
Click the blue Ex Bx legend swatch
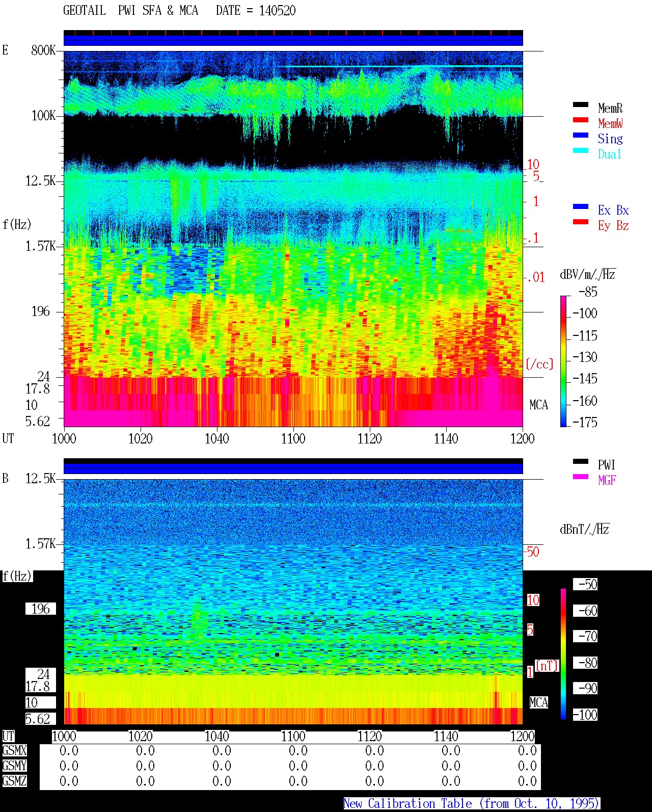(x=581, y=206)
